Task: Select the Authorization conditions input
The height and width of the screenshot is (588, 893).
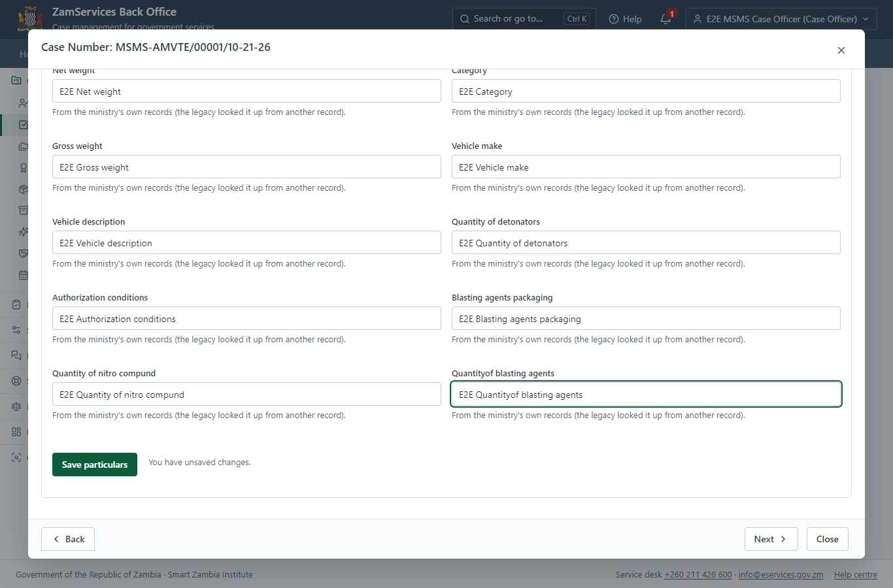Action: coord(246,318)
